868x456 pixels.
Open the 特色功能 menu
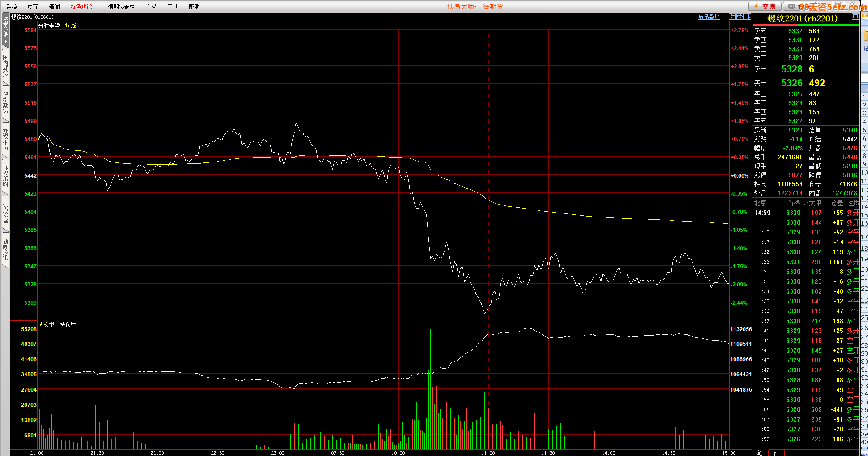81,7
